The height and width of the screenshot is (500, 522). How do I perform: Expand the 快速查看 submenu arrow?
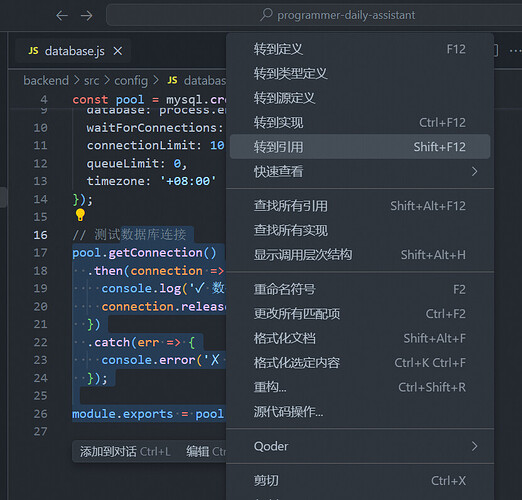click(x=475, y=171)
